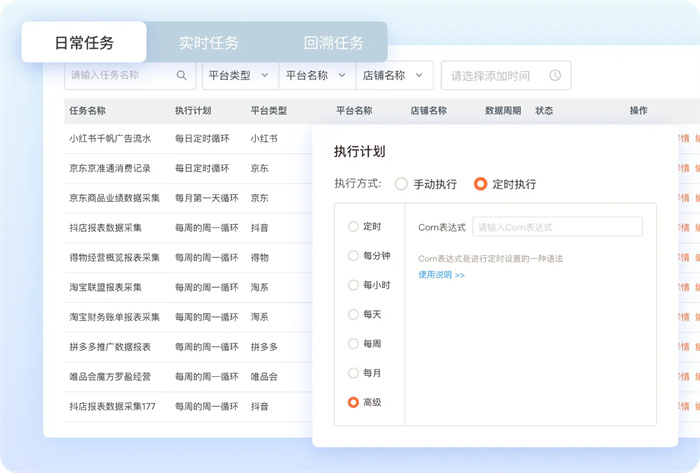Choose the 每分钟 schedule option
This screenshot has width=700, height=473.
(353, 256)
